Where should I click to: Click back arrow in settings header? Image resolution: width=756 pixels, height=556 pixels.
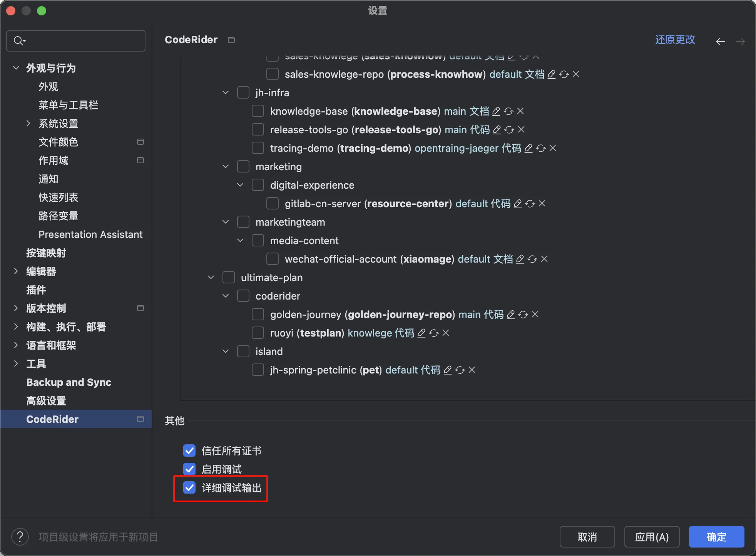[x=721, y=41]
